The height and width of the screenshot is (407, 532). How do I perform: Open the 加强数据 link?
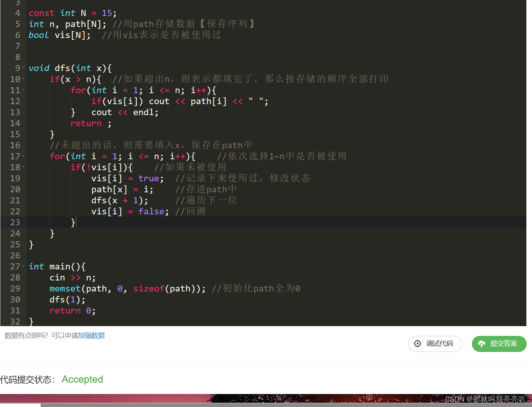click(x=91, y=336)
